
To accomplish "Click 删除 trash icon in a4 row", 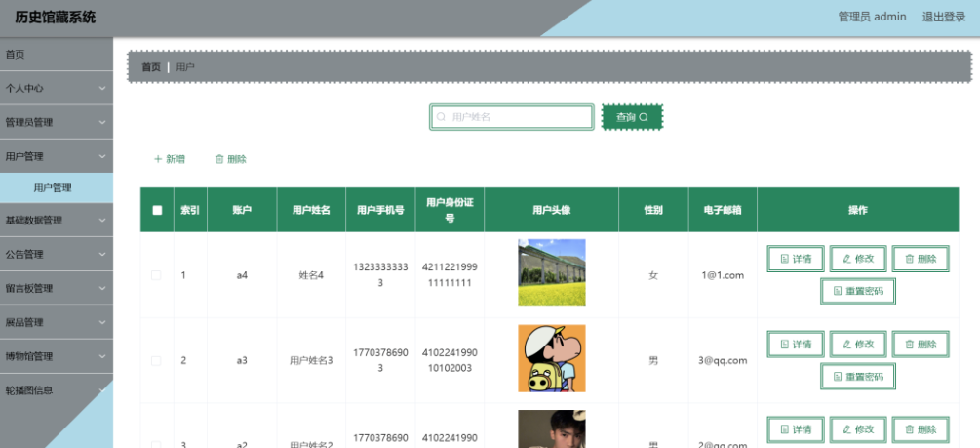I will click(x=910, y=259).
